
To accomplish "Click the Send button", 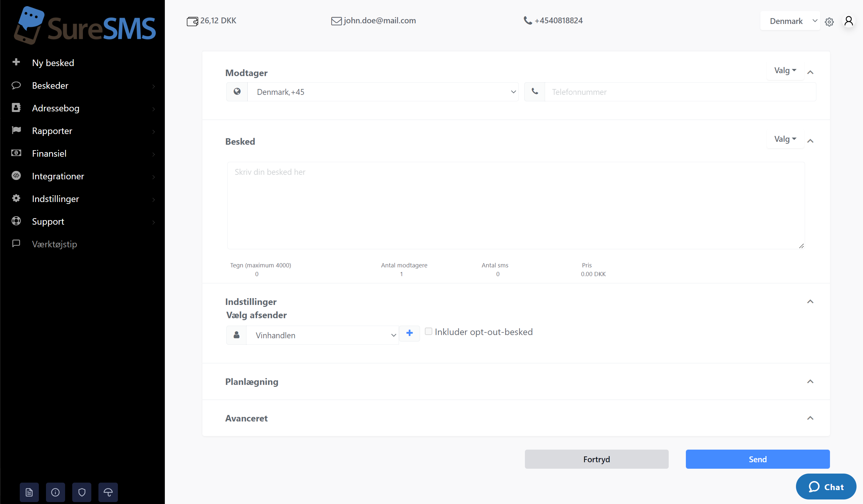I will (757, 459).
